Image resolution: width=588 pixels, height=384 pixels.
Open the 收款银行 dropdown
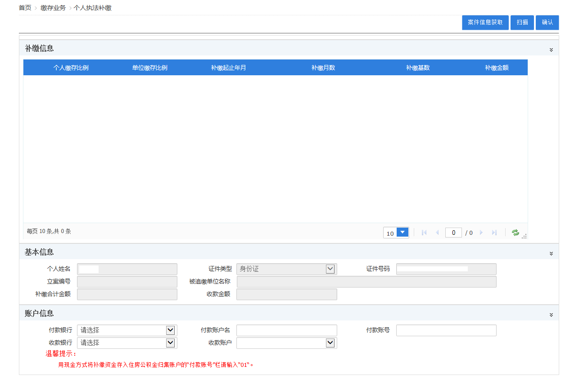pyautogui.click(x=170, y=343)
